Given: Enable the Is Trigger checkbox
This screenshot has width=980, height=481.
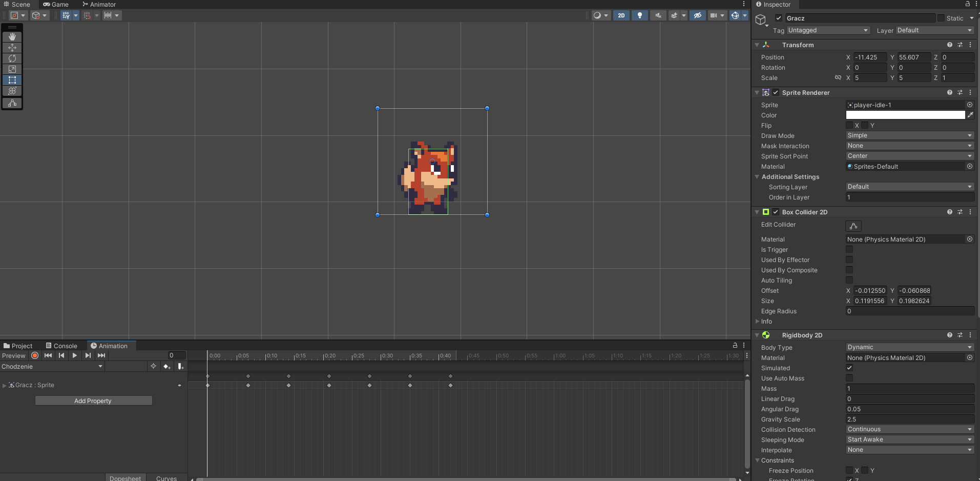Looking at the screenshot, I should pos(849,249).
